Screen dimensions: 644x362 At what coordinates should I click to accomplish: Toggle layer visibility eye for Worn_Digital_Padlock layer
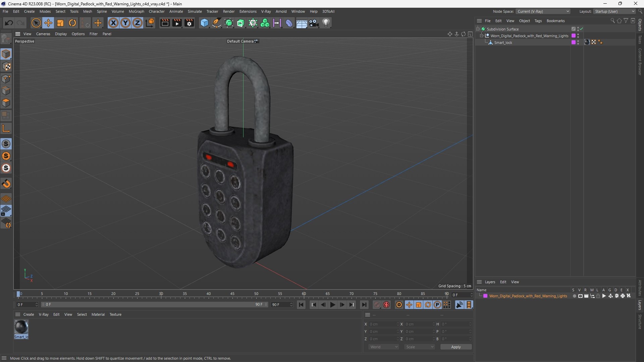coord(580,296)
